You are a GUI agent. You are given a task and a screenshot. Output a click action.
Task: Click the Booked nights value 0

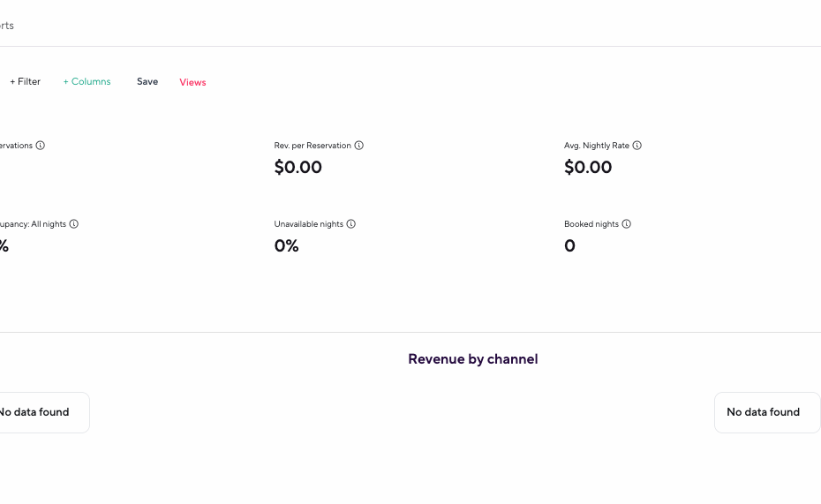click(x=569, y=246)
